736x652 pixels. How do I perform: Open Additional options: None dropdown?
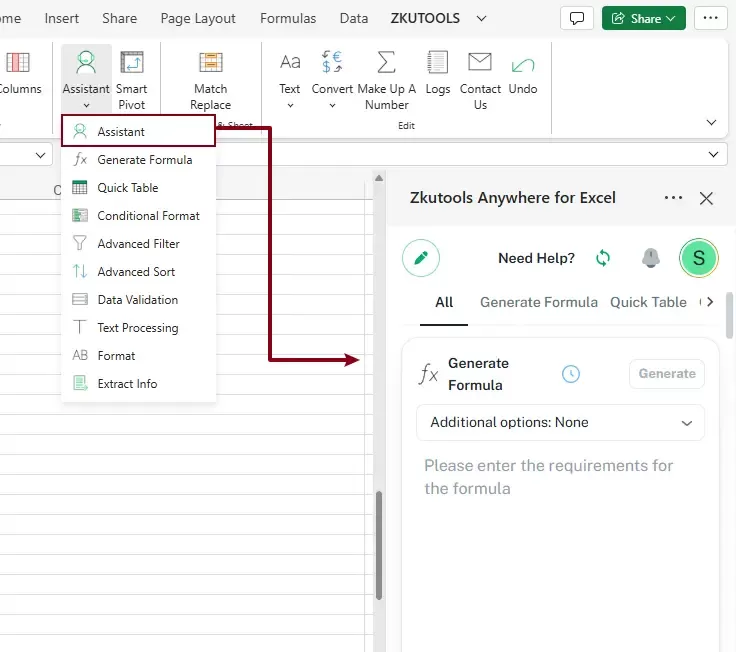560,422
